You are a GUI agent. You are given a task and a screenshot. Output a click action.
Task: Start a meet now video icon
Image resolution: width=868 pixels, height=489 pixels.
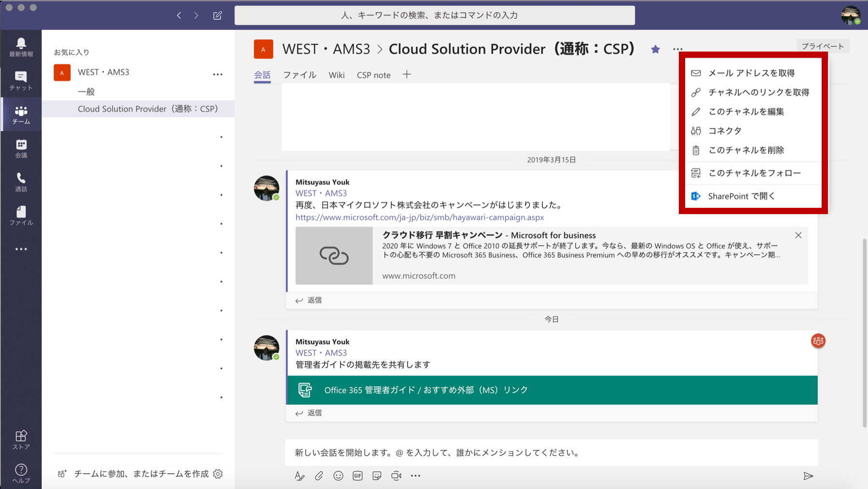[x=396, y=476]
